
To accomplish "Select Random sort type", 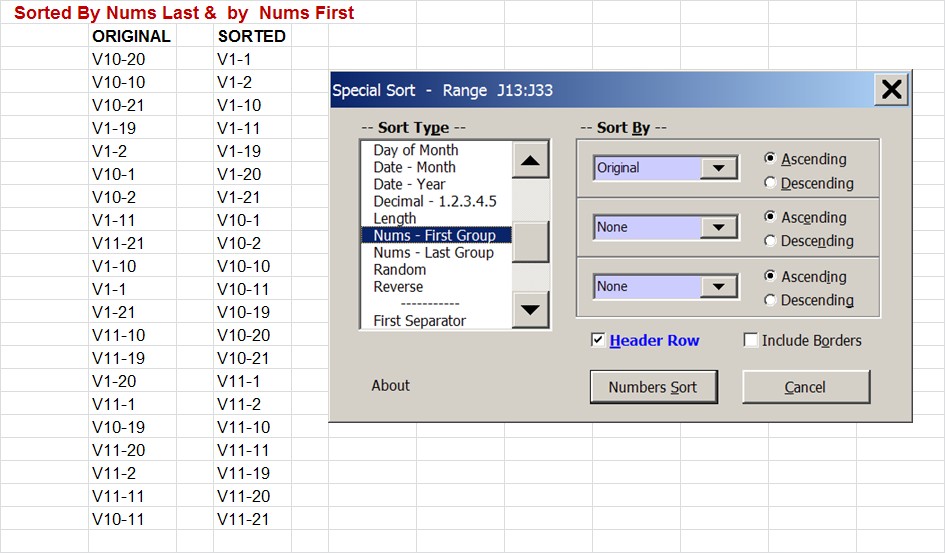I will point(400,269).
